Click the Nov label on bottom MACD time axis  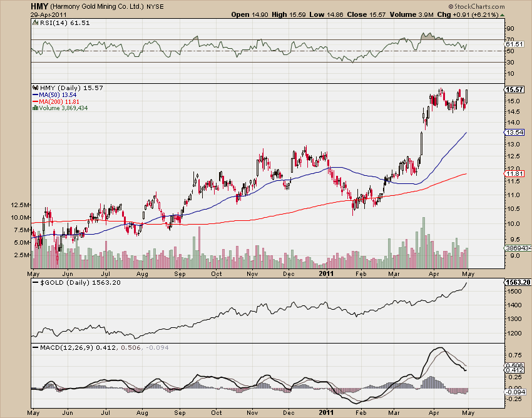point(252,413)
